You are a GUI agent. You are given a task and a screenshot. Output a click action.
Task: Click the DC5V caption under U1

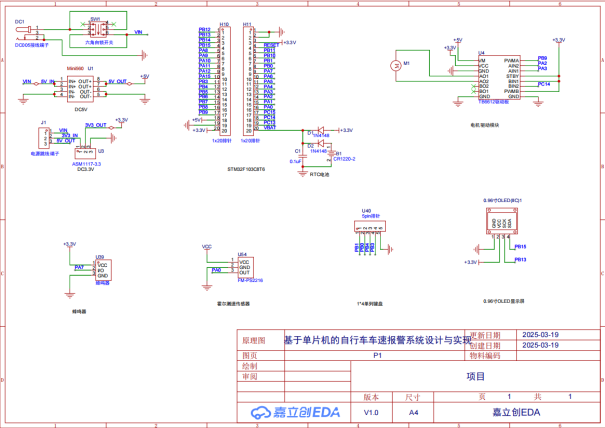(81, 110)
